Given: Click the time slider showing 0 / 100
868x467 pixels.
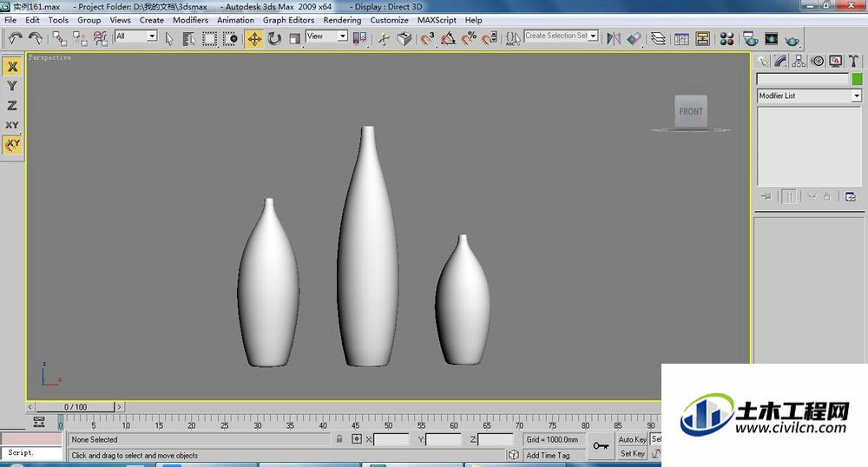Looking at the screenshot, I should [76, 407].
